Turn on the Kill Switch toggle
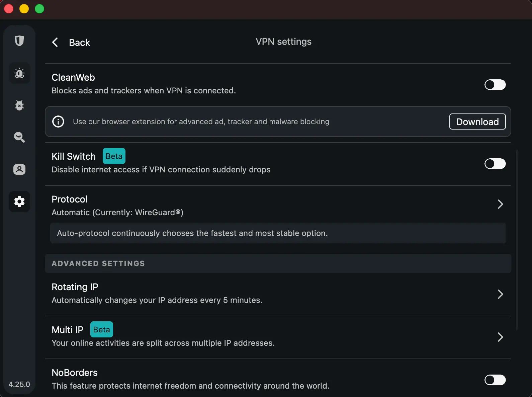 [x=495, y=164]
